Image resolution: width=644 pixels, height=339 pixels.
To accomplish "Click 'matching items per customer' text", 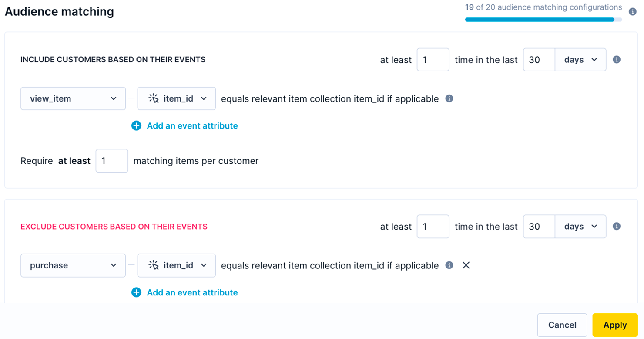I will point(196,161).
